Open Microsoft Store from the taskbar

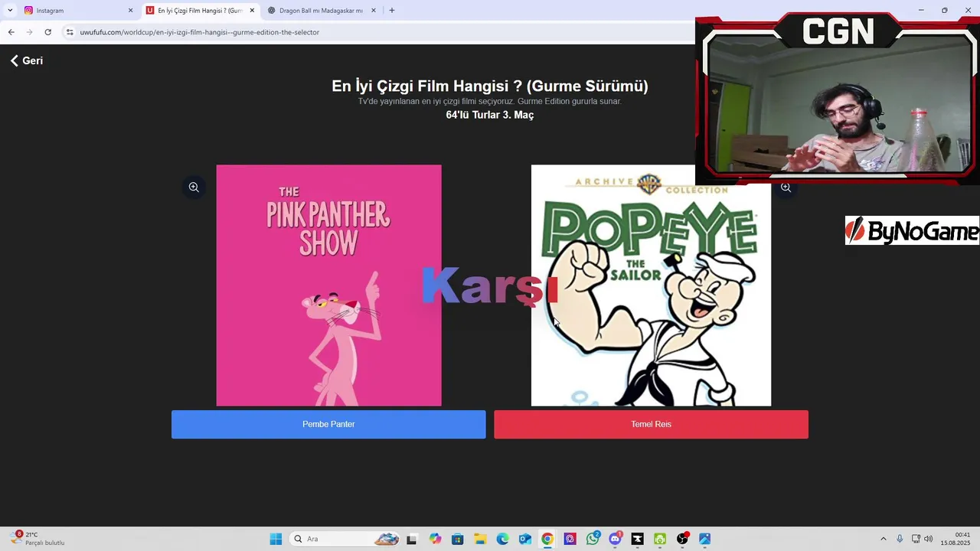point(457,539)
